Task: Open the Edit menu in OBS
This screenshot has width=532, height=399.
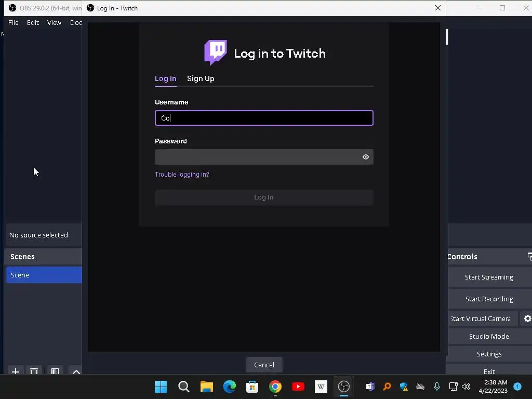Action: click(33, 22)
